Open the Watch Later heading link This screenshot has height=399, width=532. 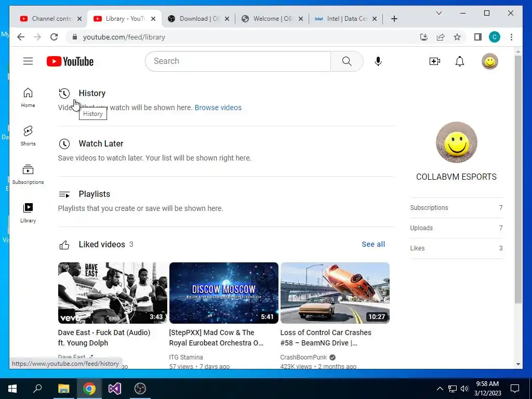pyautogui.click(x=101, y=144)
